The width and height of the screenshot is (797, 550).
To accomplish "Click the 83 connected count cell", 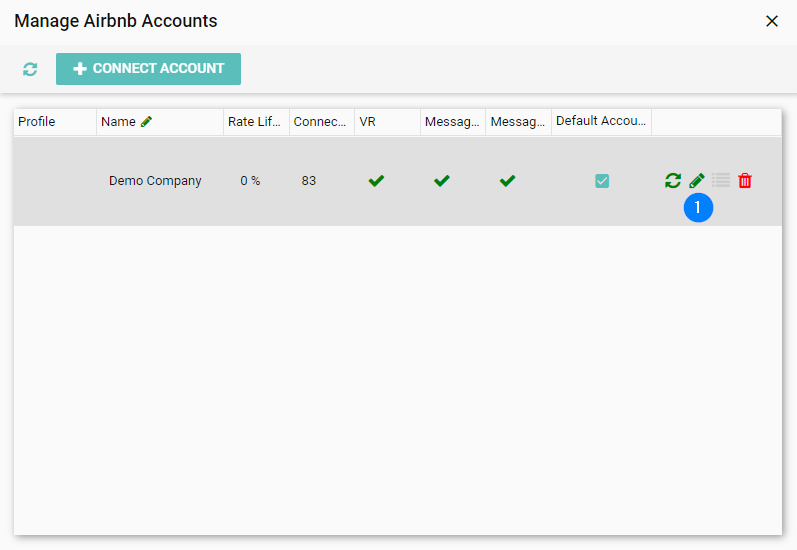I will point(308,181).
